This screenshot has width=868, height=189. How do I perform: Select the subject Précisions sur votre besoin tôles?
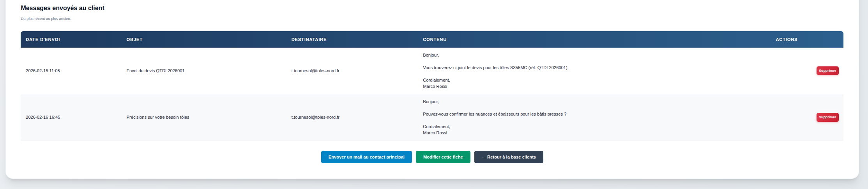[158, 117]
